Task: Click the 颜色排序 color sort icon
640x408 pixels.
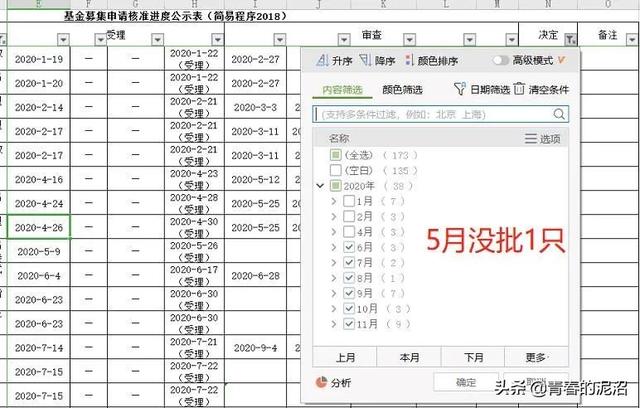Action: click(409, 62)
